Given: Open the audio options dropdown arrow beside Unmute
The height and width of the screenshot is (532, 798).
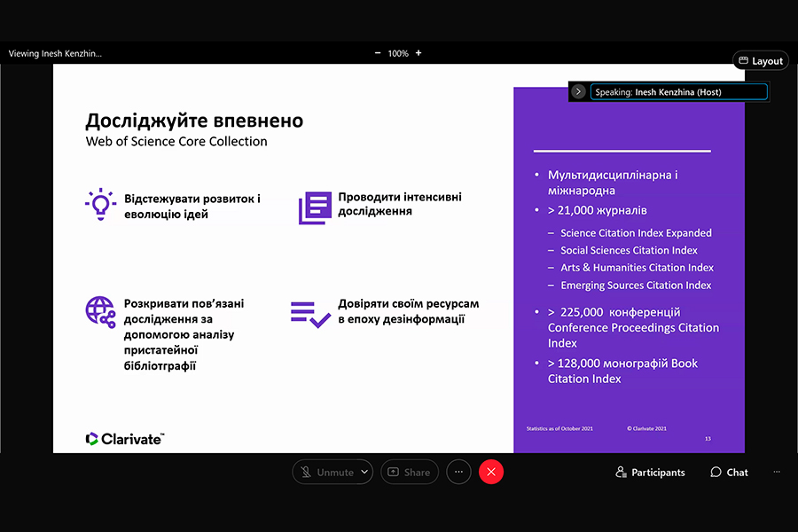Looking at the screenshot, I should (364, 472).
